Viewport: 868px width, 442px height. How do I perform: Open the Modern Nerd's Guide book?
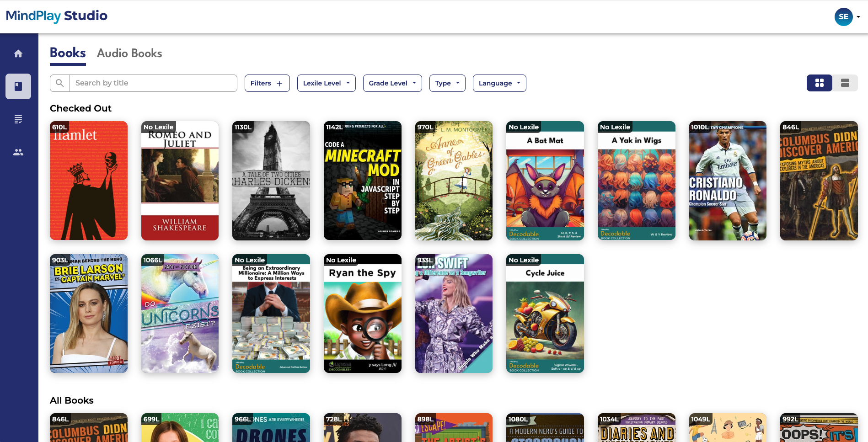point(545,428)
